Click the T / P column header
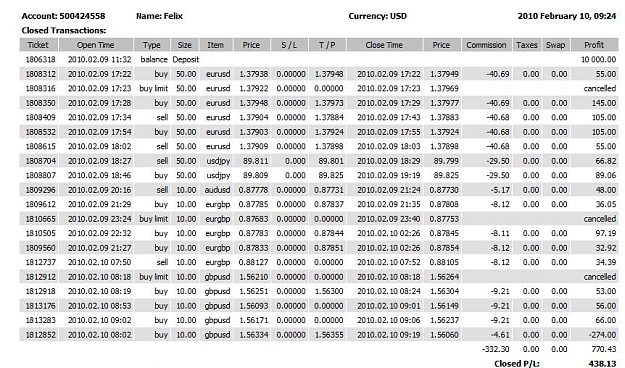 pyautogui.click(x=327, y=45)
